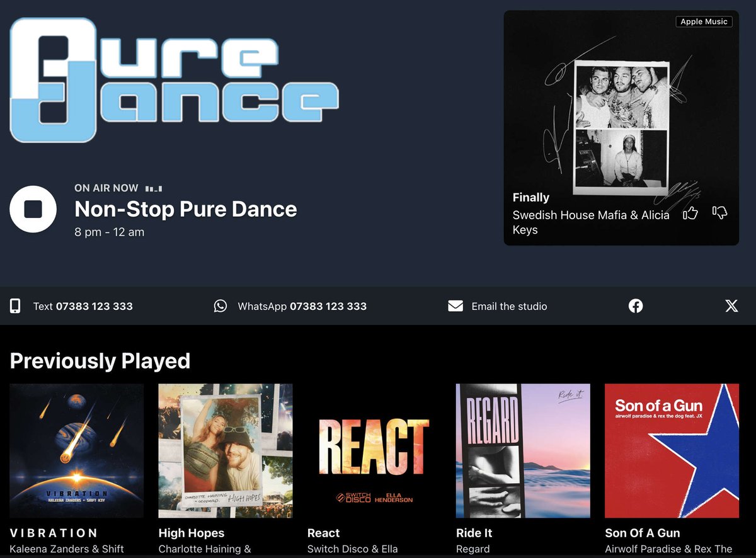Viewport: 756px width, 558px height.
Task: Open the X social icon
Action: coord(731,306)
